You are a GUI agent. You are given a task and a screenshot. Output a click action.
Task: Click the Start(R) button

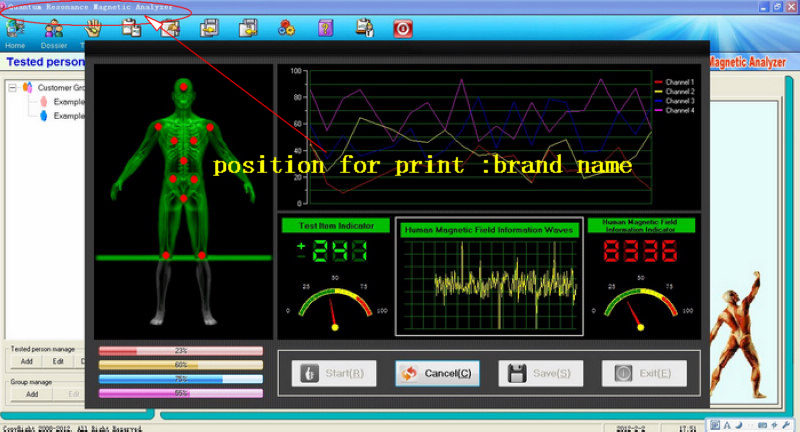pyautogui.click(x=334, y=373)
